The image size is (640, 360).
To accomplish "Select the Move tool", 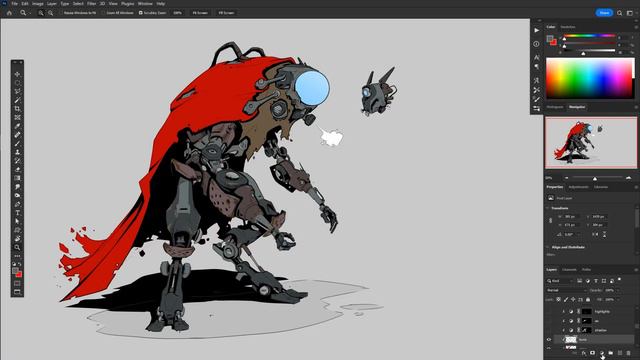I will (17, 74).
